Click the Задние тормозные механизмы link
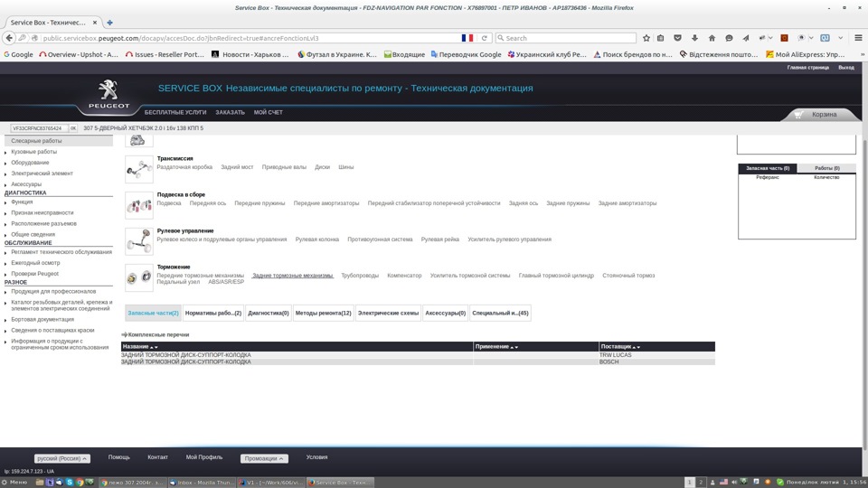868x488 pixels. [x=293, y=275]
